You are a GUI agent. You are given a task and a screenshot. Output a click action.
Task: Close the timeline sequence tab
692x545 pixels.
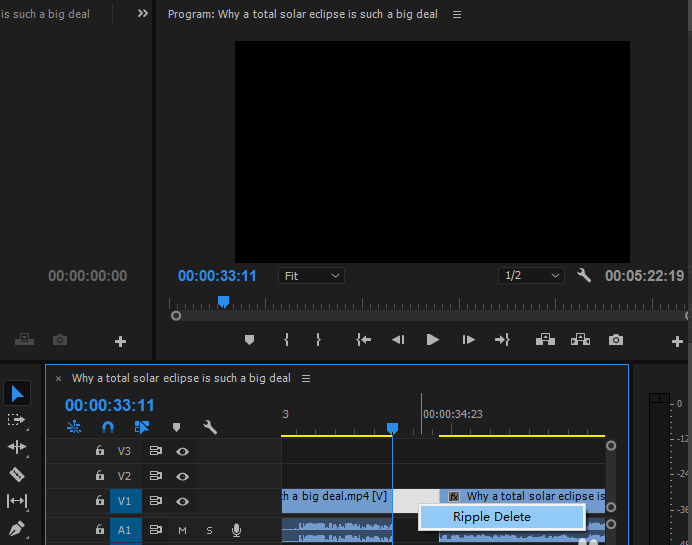[x=58, y=379]
